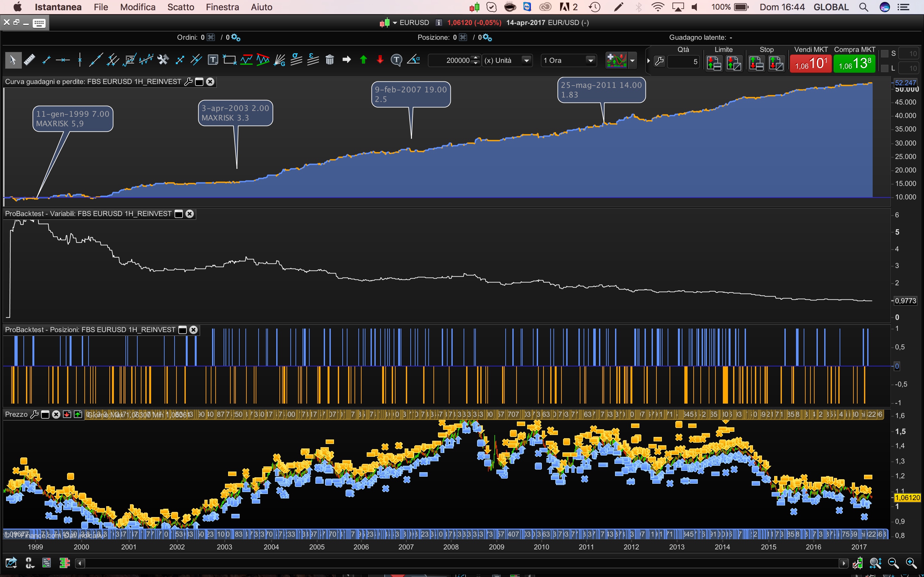
Task: Click the orders cancel checkbox icon
Action: [x=210, y=38]
